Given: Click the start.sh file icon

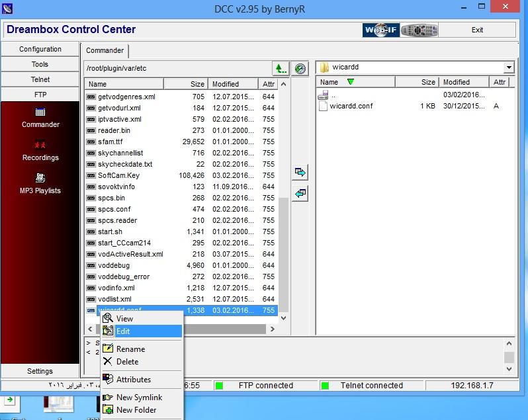Looking at the screenshot, I should 91,231.
